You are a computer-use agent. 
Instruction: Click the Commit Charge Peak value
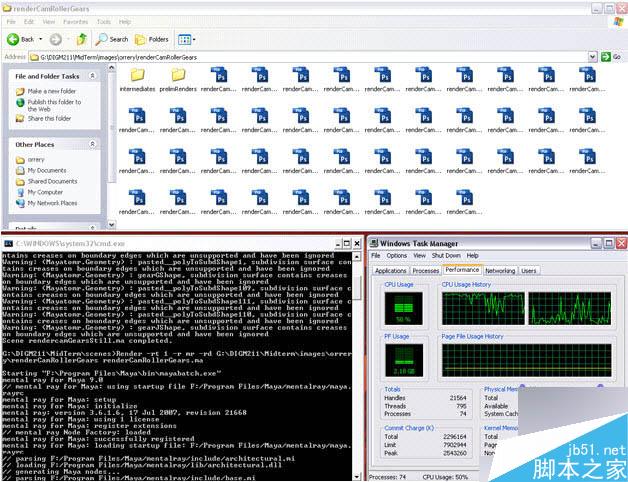coord(455,453)
